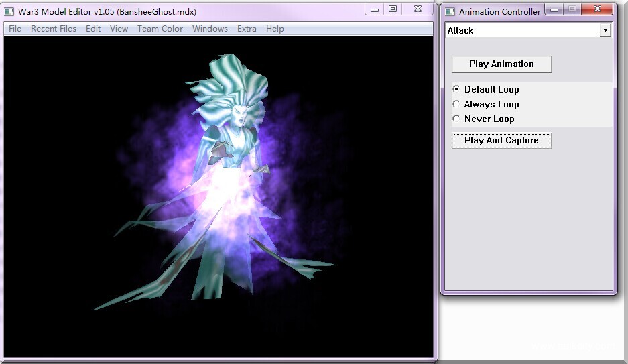This screenshot has height=364, width=628.
Task: Open the File menu
Action: tap(15, 29)
